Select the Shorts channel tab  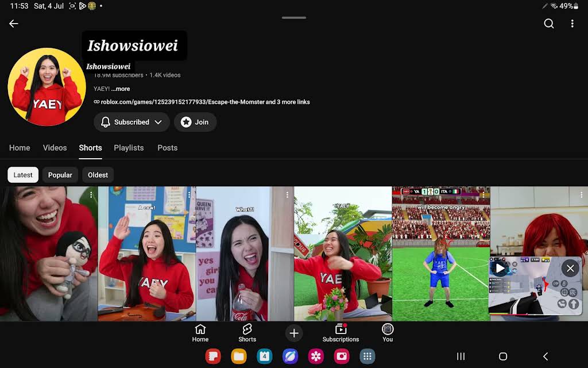coord(90,148)
